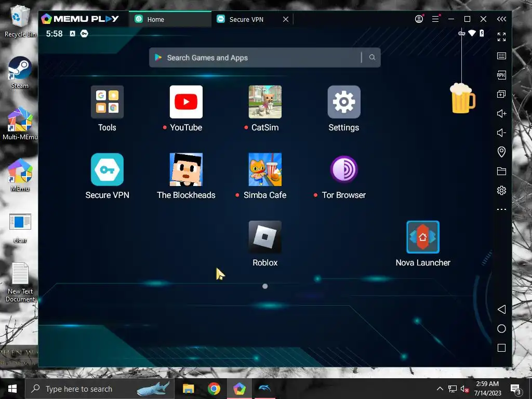This screenshot has width=532, height=399.
Task: Tap the Android home circle button
Action: 501,328
